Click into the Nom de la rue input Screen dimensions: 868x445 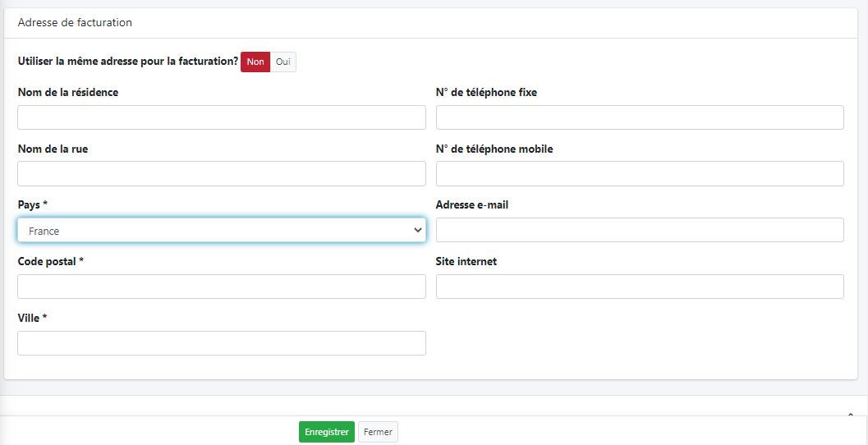click(221, 174)
